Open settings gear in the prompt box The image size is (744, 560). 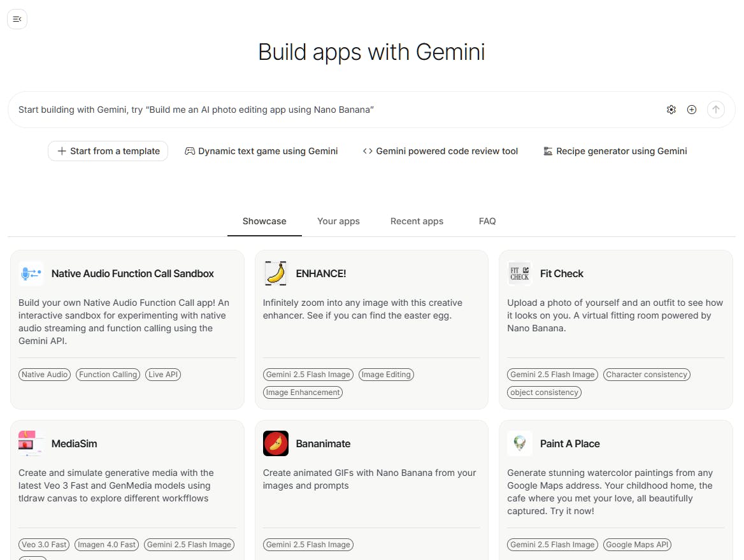point(671,110)
